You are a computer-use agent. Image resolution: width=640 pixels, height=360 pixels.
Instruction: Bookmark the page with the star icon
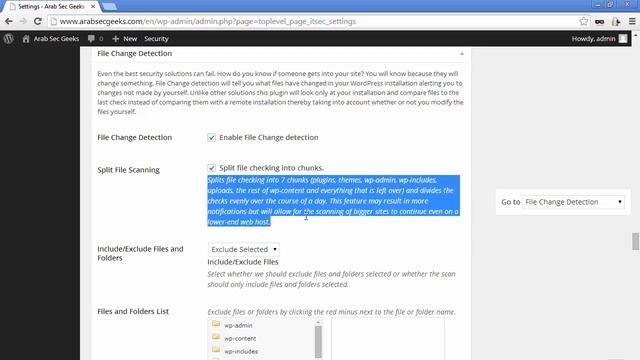584,21
